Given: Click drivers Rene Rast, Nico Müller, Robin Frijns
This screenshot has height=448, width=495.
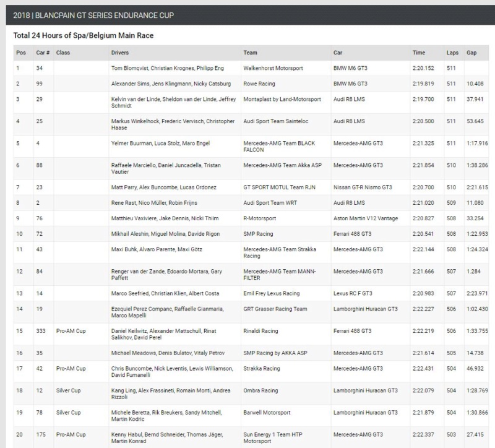Looking at the screenshot, I should pos(154,203).
